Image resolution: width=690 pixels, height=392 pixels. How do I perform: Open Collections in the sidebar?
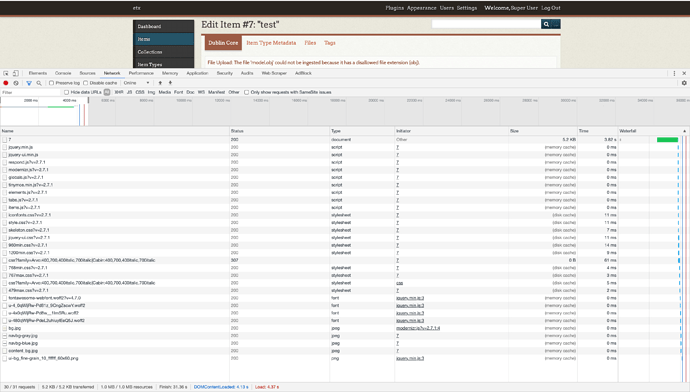(163, 52)
